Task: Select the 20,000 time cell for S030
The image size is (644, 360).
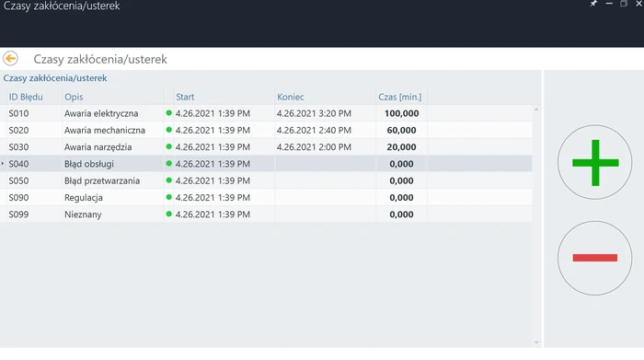Action: [x=401, y=147]
